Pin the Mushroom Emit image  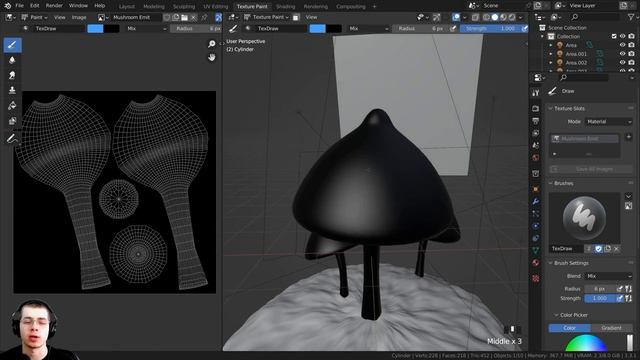(204, 17)
